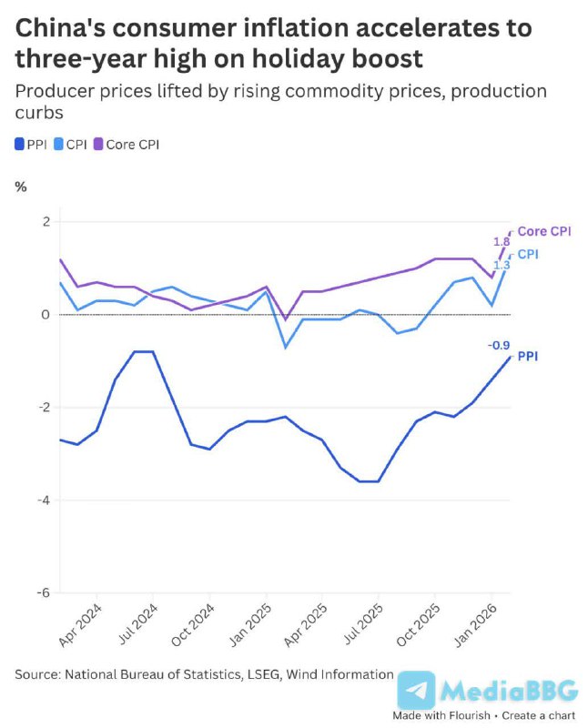Image resolution: width=588 pixels, height=728 pixels.
Task: Click the National Bureau of Statistics source text
Action: [150, 674]
